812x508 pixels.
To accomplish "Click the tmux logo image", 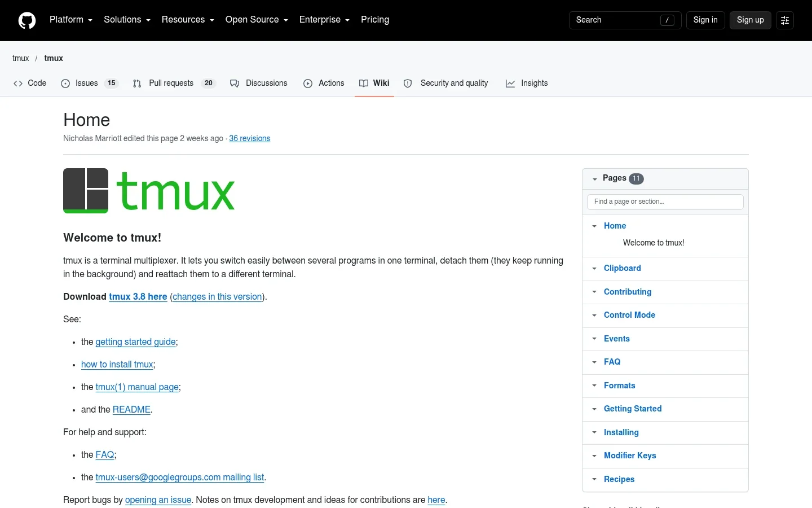I will point(149,191).
